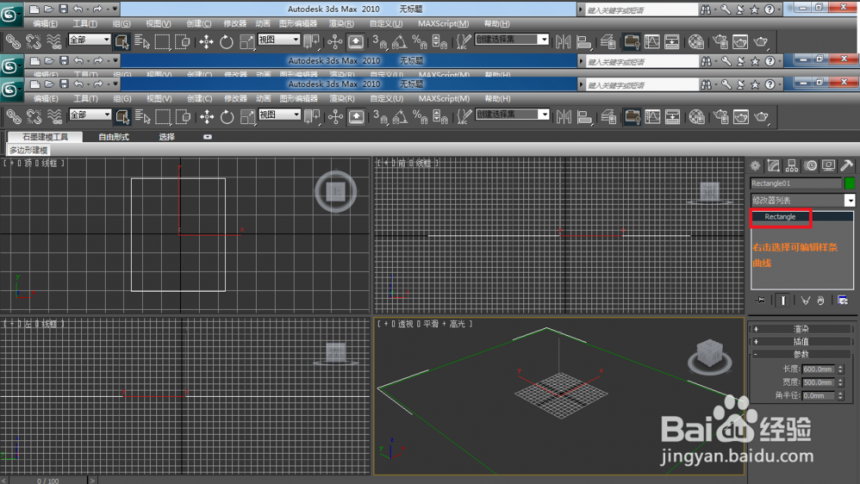Activate Select and Scale in front window toolbar
The height and width of the screenshot is (484, 860).
[x=247, y=117]
